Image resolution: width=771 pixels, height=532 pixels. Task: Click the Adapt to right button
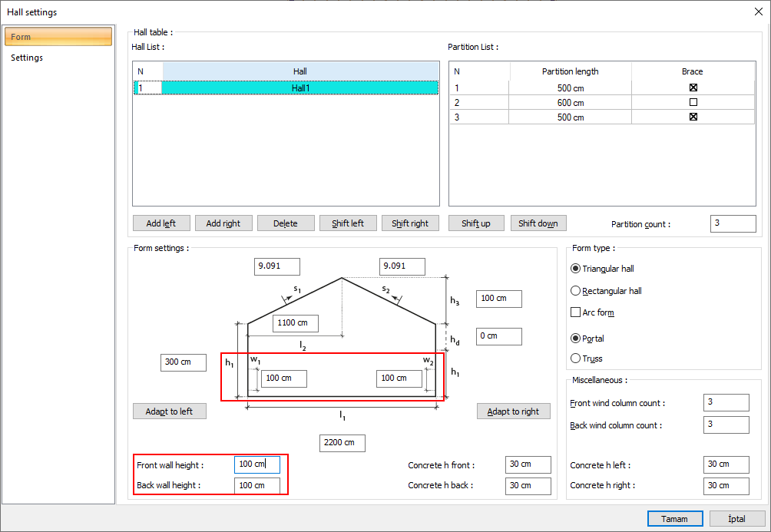(x=513, y=411)
